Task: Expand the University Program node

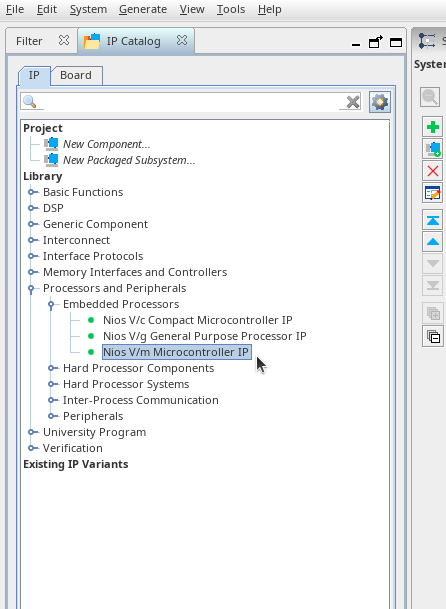Action: pyautogui.click(x=33, y=432)
